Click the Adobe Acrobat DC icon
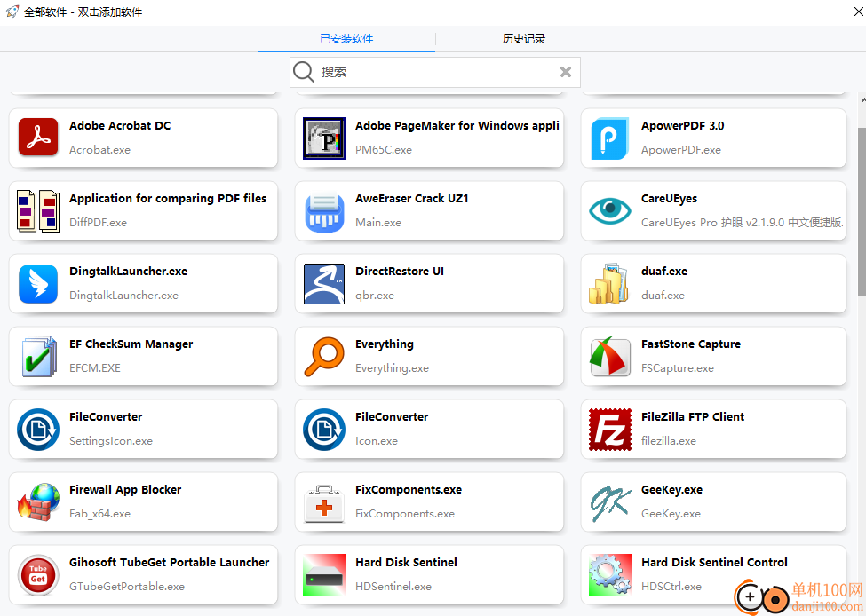The image size is (866, 616). [x=38, y=138]
